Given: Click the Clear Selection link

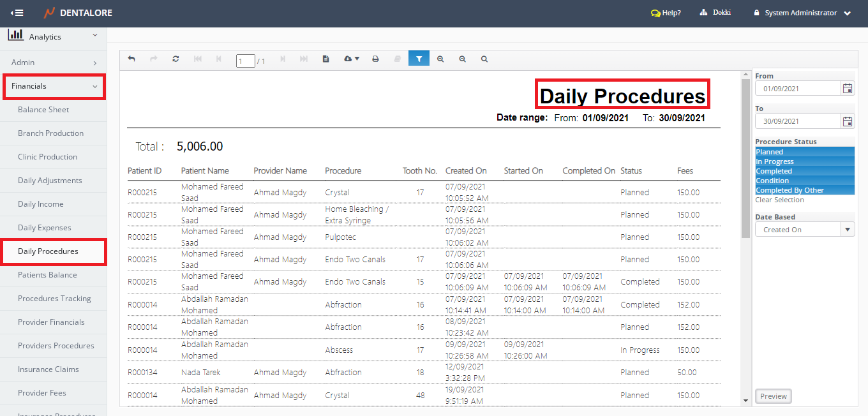Looking at the screenshot, I should pyautogui.click(x=779, y=200).
